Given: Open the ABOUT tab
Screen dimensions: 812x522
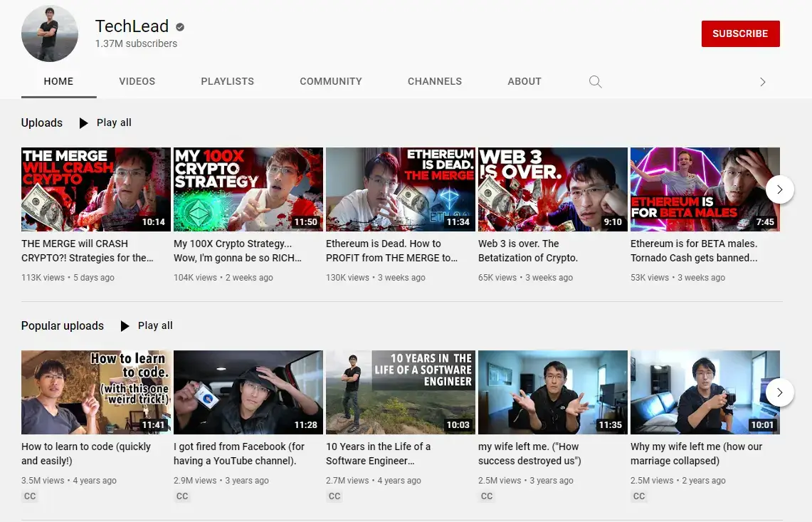Looking at the screenshot, I should pos(524,81).
